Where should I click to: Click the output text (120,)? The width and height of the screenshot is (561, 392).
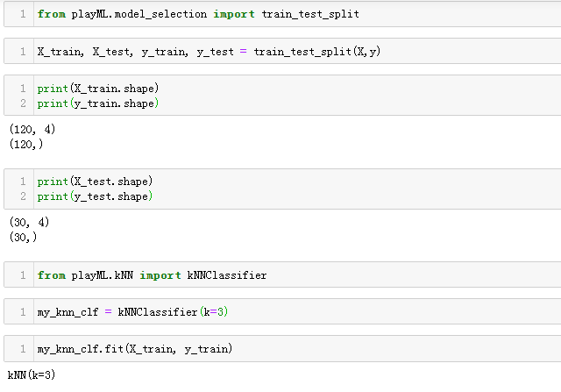pos(26,145)
